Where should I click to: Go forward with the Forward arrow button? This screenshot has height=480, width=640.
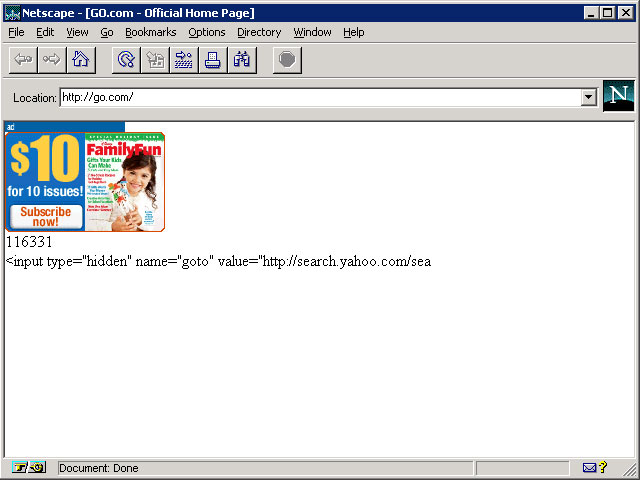click(x=52, y=60)
